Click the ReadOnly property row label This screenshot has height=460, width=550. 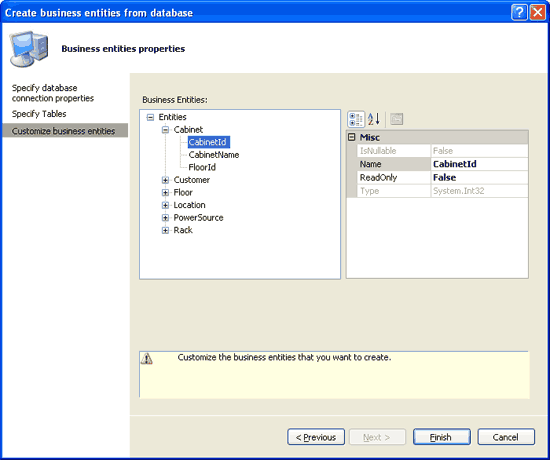tap(394, 178)
